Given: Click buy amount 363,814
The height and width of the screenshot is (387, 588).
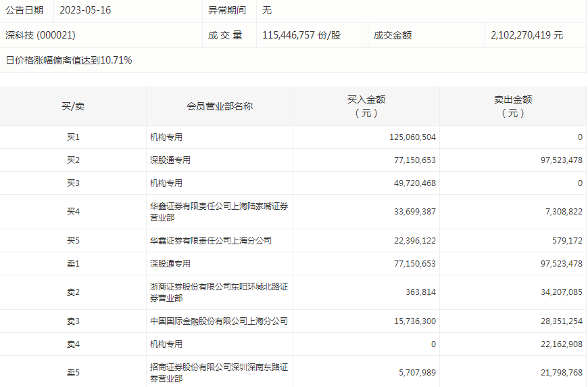Looking at the screenshot, I should pos(421,292).
